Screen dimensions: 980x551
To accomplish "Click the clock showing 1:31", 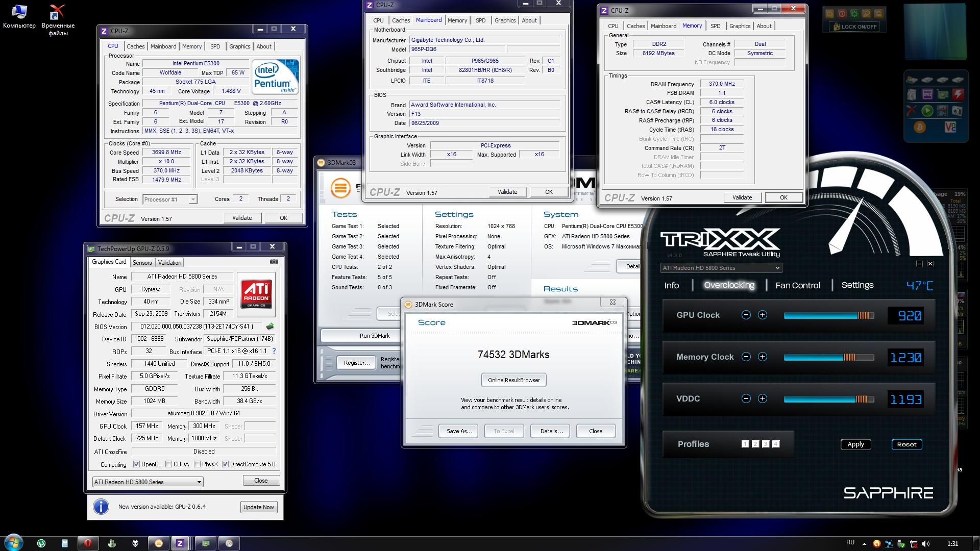I will click(x=952, y=544).
